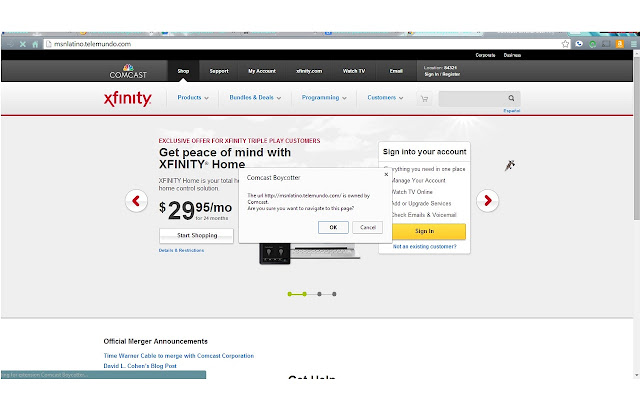Screen dimensions: 640x400
Task: Click the Business link in top bar
Action: [x=512, y=55]
